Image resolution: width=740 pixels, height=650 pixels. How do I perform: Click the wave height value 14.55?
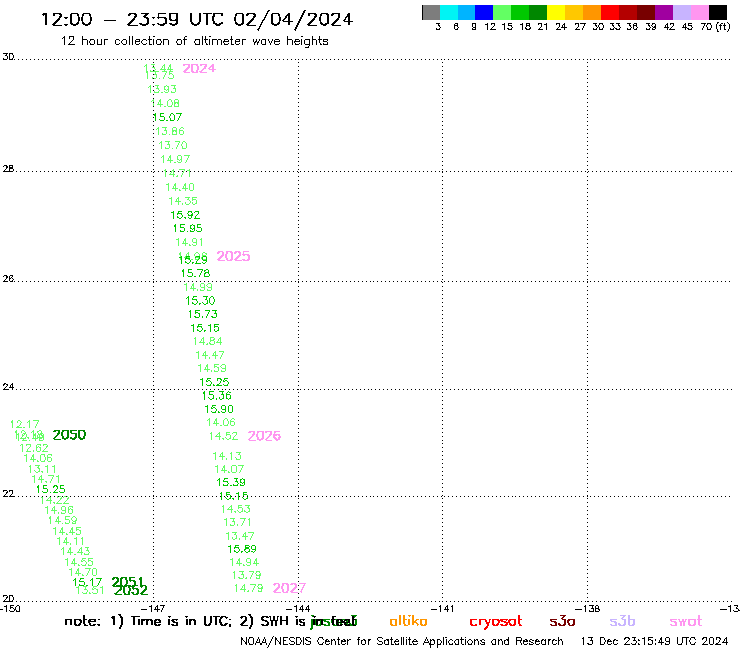click(x=79, y=562)
